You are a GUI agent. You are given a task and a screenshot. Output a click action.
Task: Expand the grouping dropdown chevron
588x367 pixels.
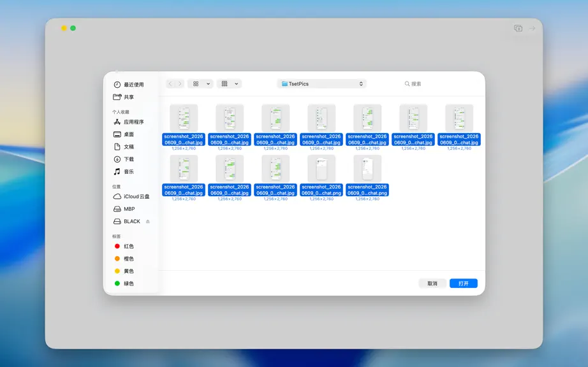tap(237, 84)
